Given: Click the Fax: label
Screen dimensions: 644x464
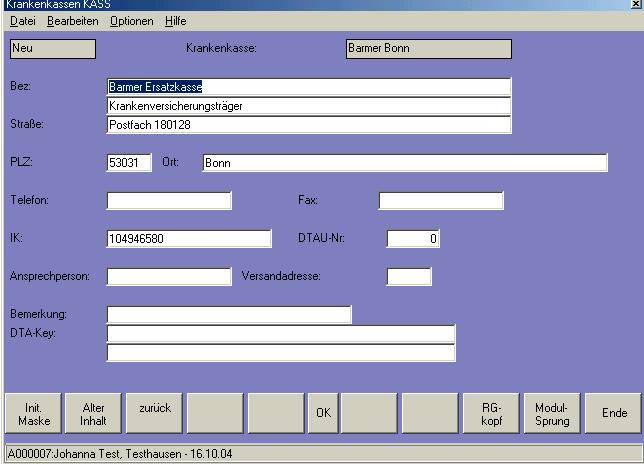Looking at the screenshot, I should tap(308, 200).
